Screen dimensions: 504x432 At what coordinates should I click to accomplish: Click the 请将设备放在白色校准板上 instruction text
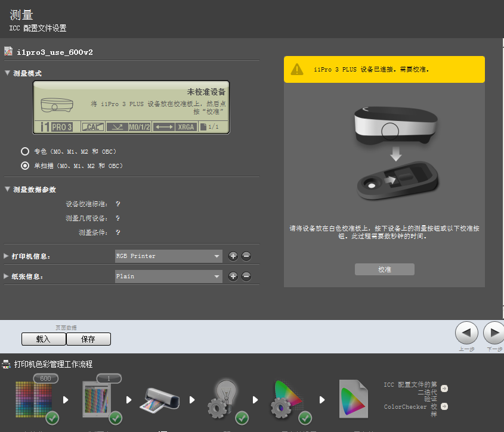(385, 232)
